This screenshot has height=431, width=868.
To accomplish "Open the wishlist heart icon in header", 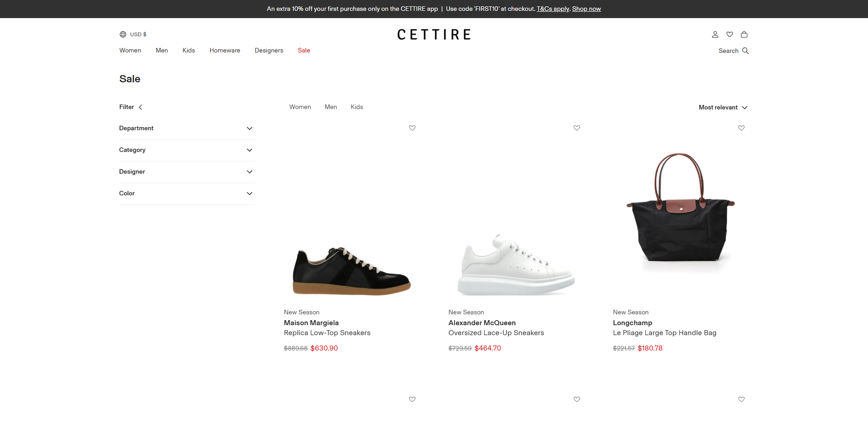I will (x=730, y=34).
